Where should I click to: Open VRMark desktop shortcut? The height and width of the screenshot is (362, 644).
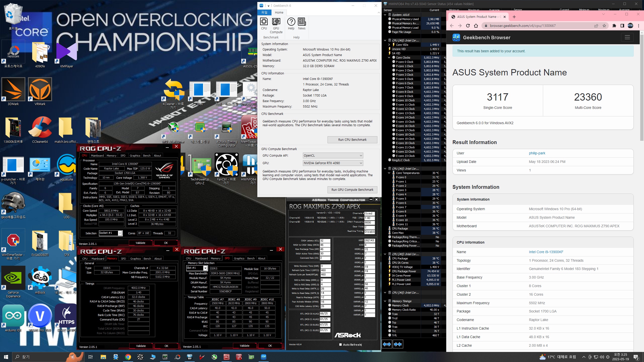[x=40, y=92]
